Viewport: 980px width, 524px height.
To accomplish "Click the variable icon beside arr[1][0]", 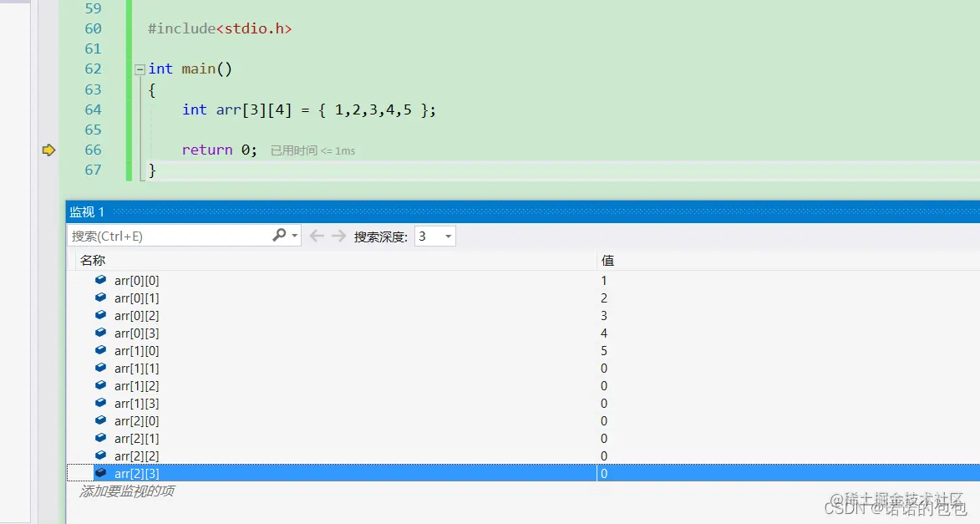I will [x=100, y=350].
